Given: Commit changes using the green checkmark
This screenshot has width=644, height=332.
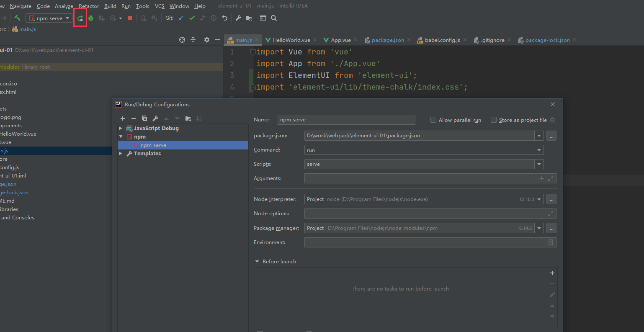Looking at the screenshot, I should coord(192,18).
